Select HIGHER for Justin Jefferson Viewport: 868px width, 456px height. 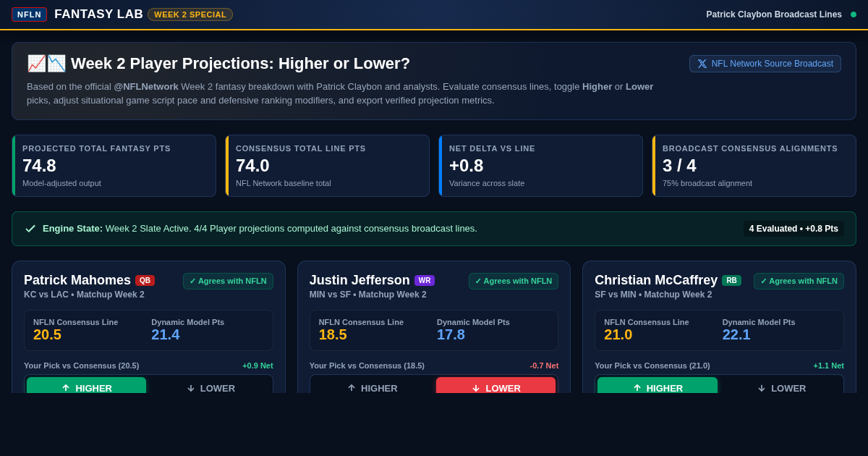coord(372,385)
